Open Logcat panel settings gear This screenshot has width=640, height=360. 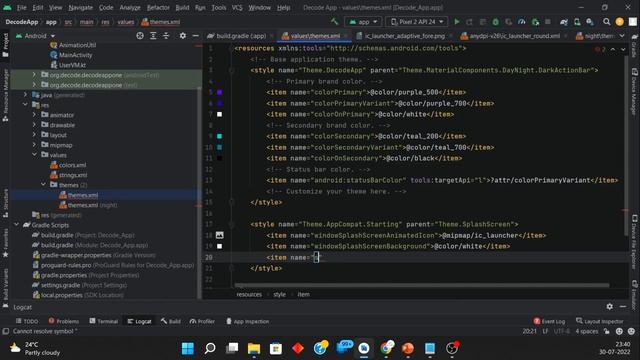pyautogui.click(x=609, y=307)
